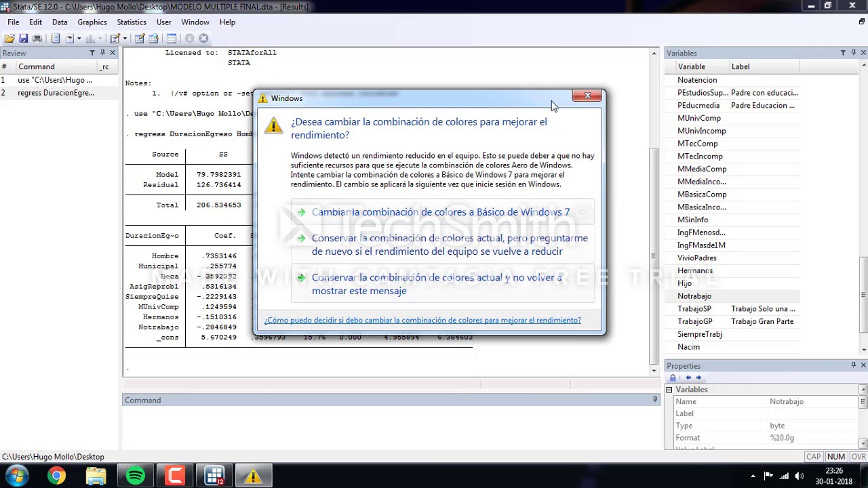Open the Data menu

[60, 22]
